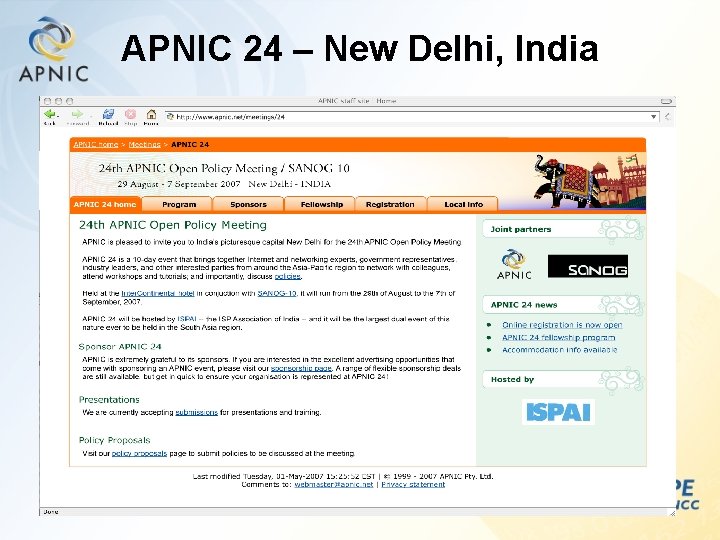Click the APNIC 24 news panel header
The height and width of the screenshot is (540, 720).
pyautogui.click(x=562, y=305)
